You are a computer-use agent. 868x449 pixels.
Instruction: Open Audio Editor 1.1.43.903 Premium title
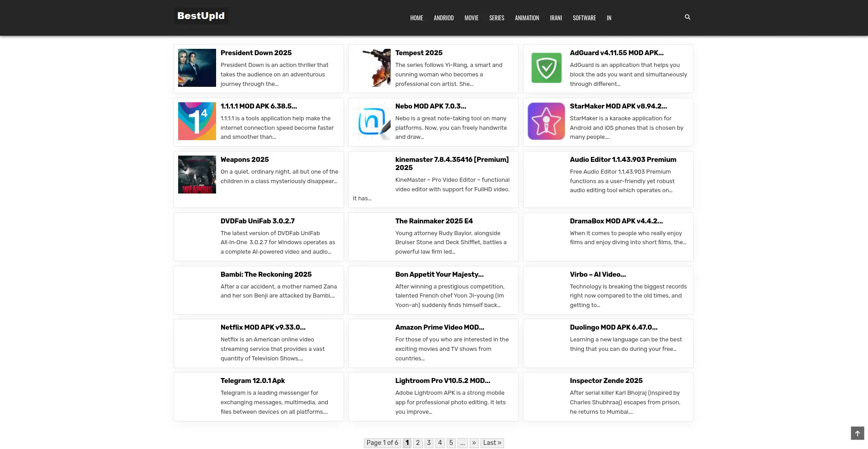pyautogui.click(x=623, y=160)
